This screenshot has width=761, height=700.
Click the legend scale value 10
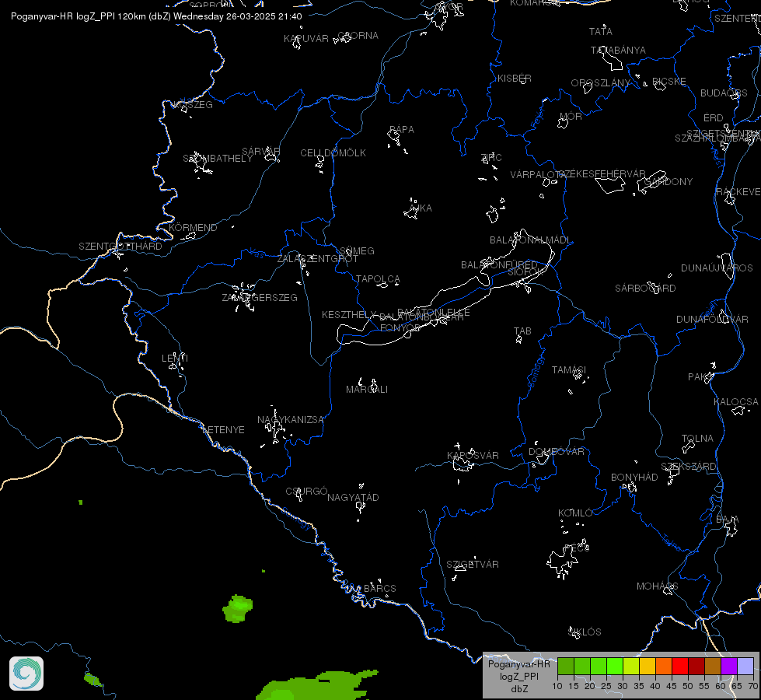pyautogui.click(x=557, y=686)
